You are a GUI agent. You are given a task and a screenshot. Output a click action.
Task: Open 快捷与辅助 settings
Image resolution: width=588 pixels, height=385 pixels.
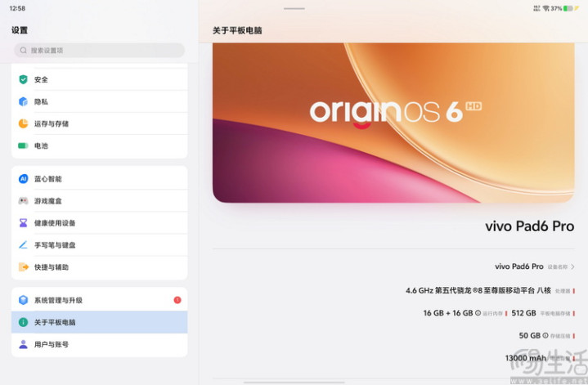point(100,267)
